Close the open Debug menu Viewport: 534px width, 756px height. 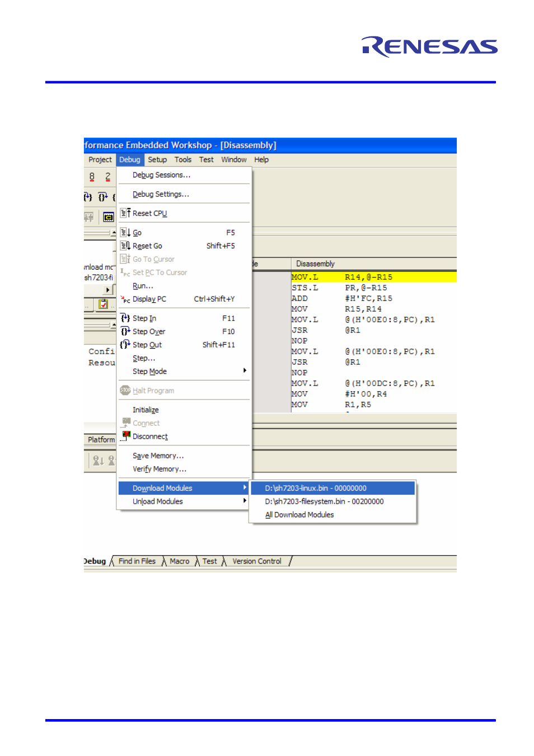(130, 159)
